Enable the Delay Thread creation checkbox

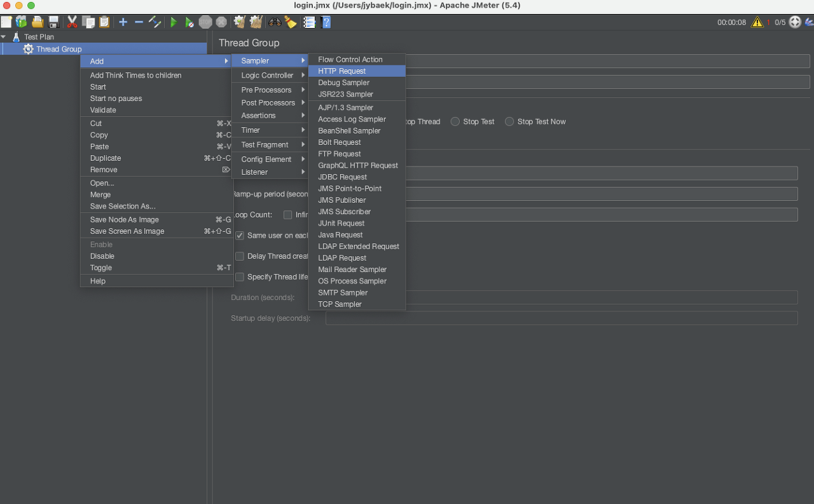tap(240, 256)
